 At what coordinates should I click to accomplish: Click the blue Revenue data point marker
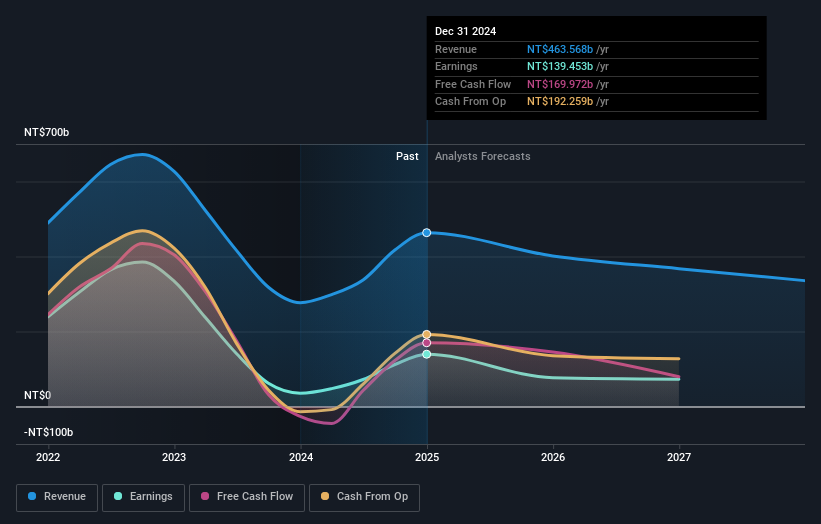click(427, 232)
